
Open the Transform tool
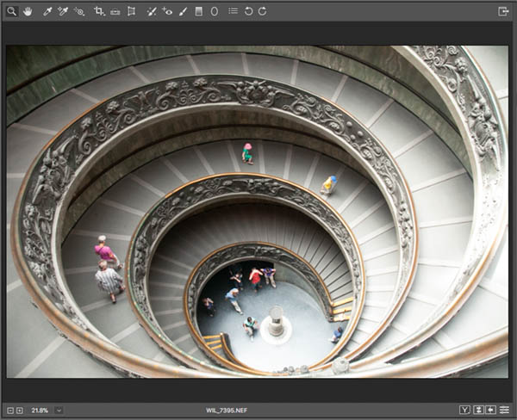[132, 11]
